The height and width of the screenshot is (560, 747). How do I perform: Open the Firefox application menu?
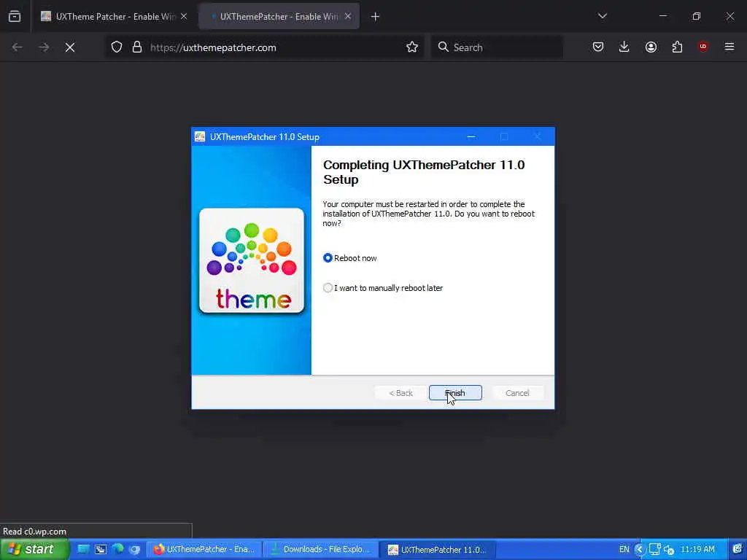tap(729, 47)
